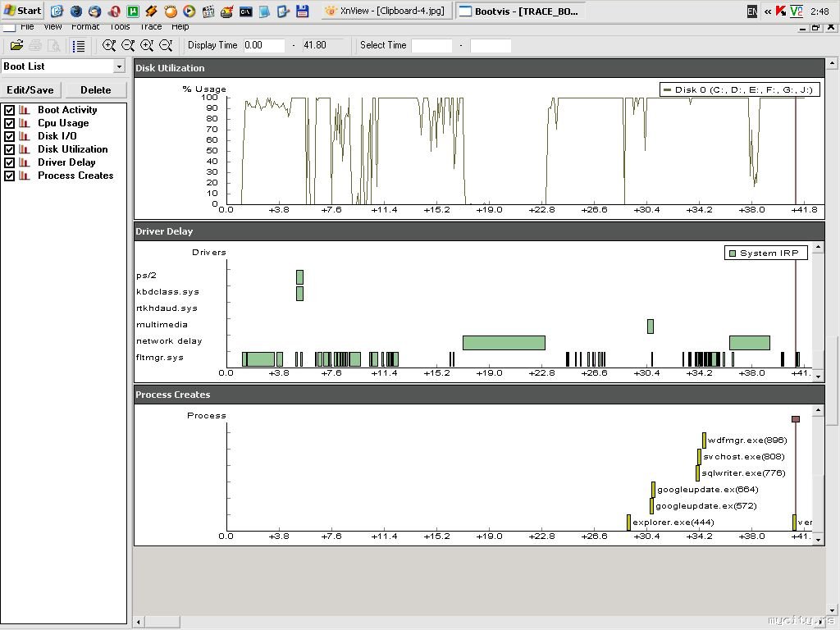Click the floppy disk quick launch icon

[x=303, y=11]
